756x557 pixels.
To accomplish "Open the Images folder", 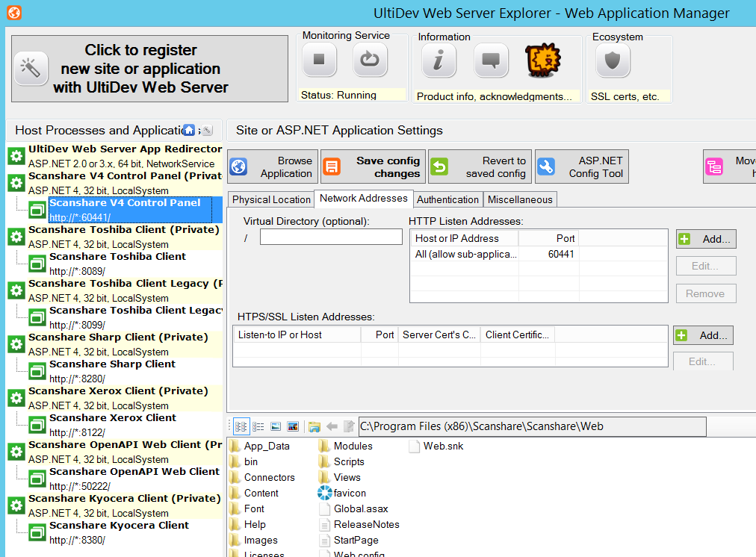I will 254,540.
